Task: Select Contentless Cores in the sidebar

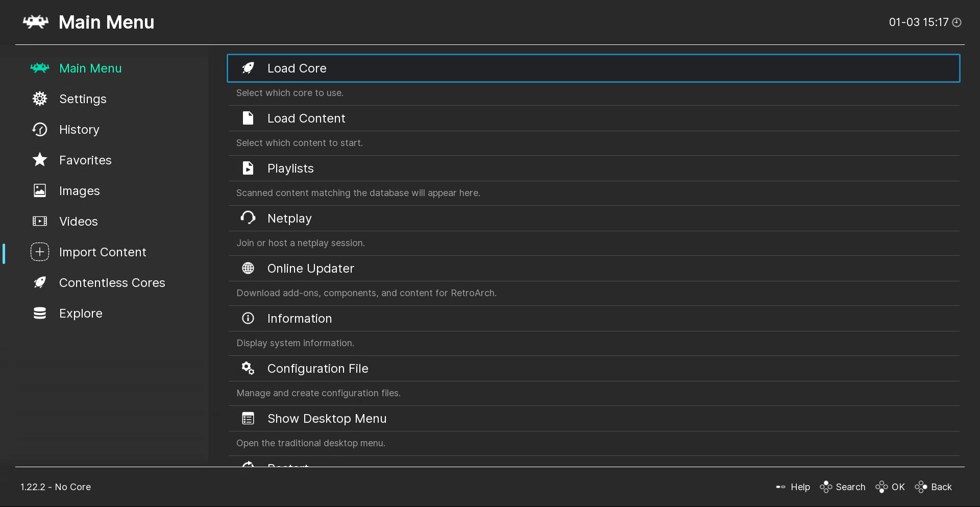Action: (x=112, y=283)
